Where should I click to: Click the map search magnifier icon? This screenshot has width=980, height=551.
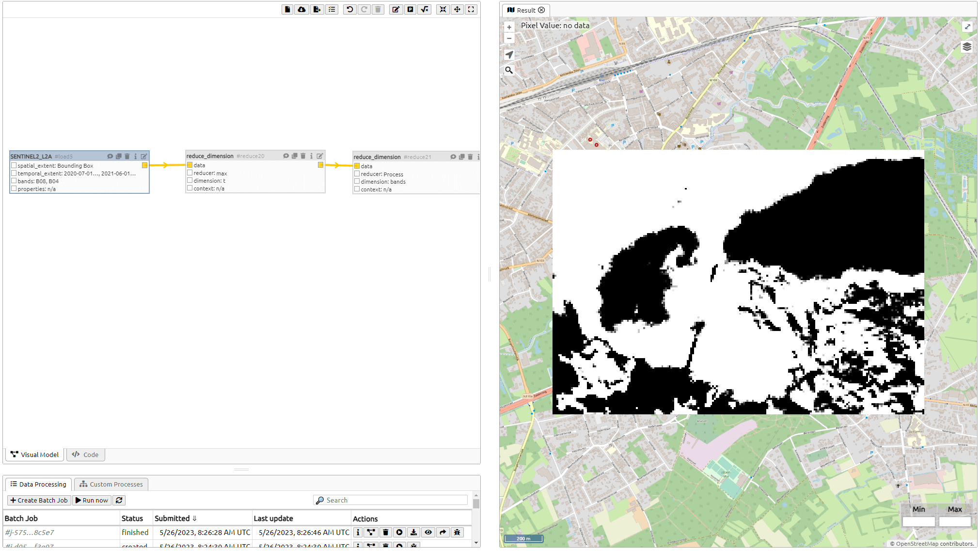tap(509, 70)
